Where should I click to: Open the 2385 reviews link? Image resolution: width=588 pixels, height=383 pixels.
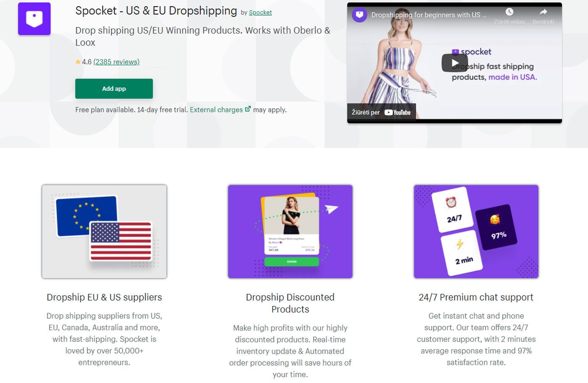point(116,62)
